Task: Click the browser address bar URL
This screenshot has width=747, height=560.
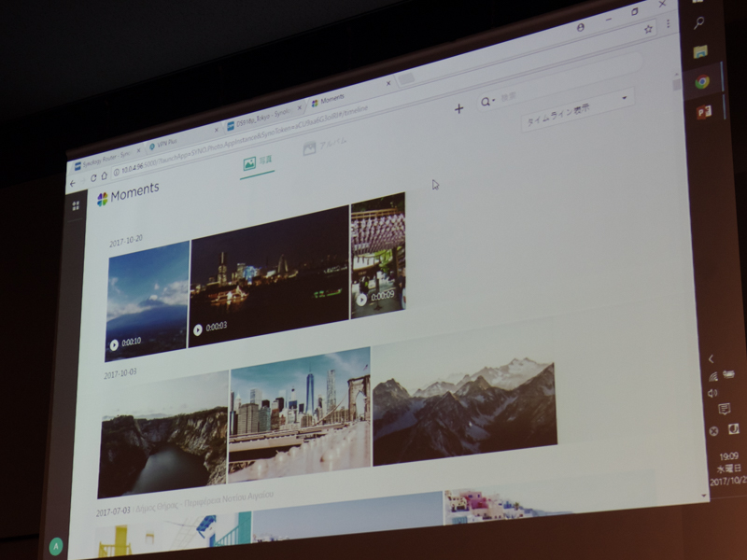Action: pos(245,140)
